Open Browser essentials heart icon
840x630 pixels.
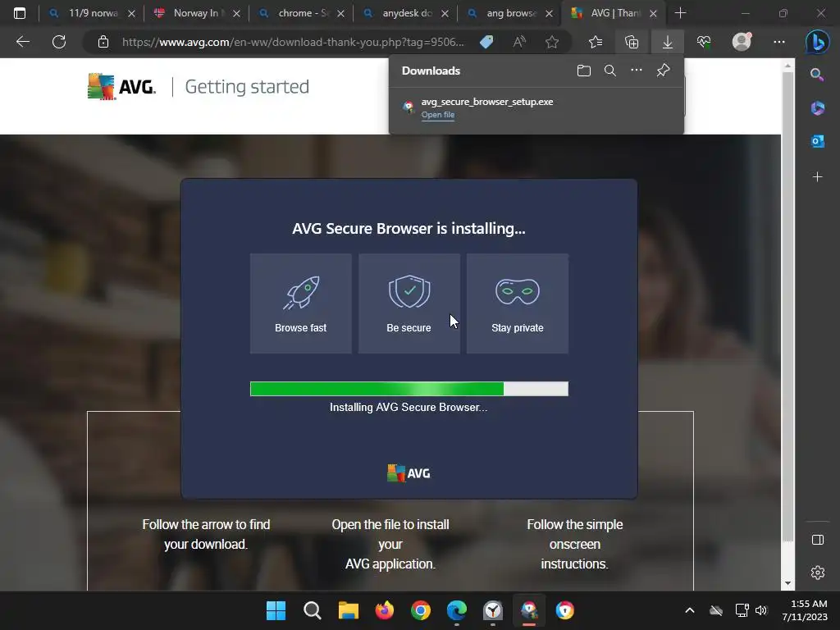point(704,42)
